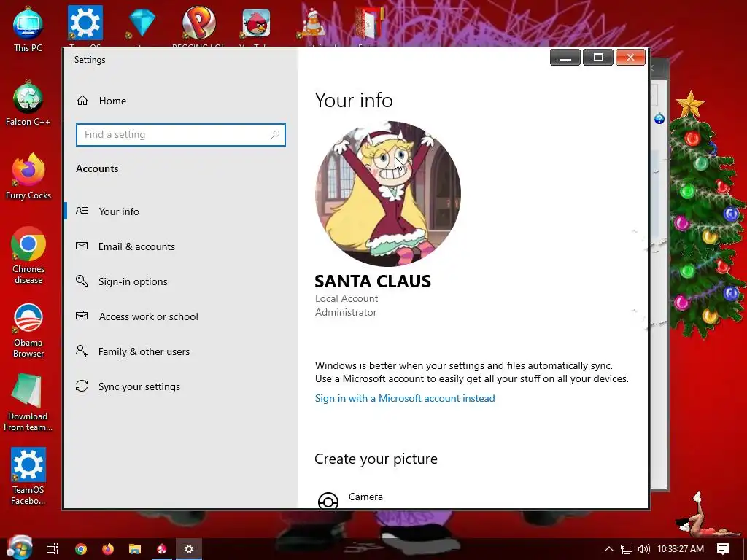
Task: Click the Camera label
Action: point(365,497)
